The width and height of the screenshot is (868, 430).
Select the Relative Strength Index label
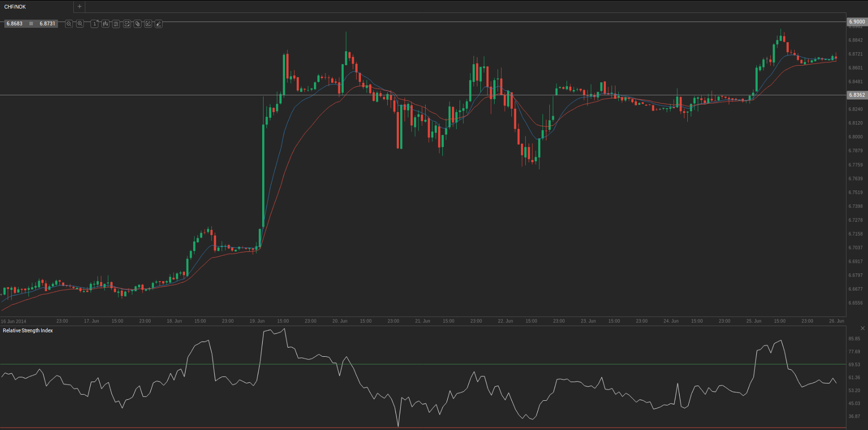[x=28, y=330]
